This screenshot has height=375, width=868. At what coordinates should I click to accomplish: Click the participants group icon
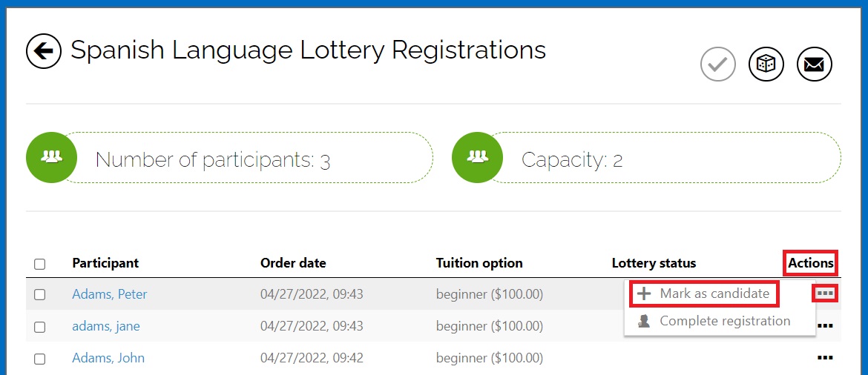[x=51, y=157]
